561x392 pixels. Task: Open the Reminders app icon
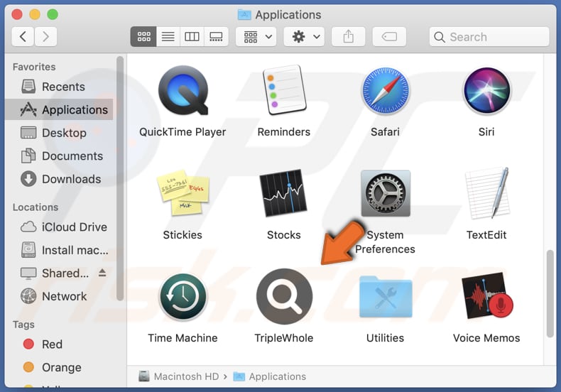(x=284, y=90)
